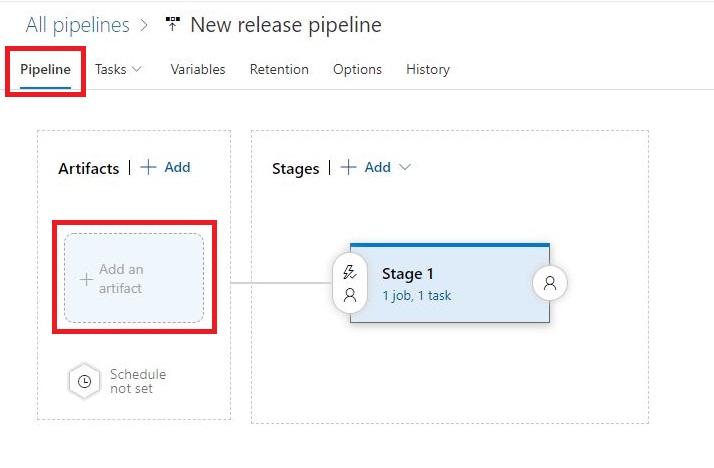Click the pre-deployment trigger lightning icon
The width and height of the screenshot is (714, 468).
350,271
